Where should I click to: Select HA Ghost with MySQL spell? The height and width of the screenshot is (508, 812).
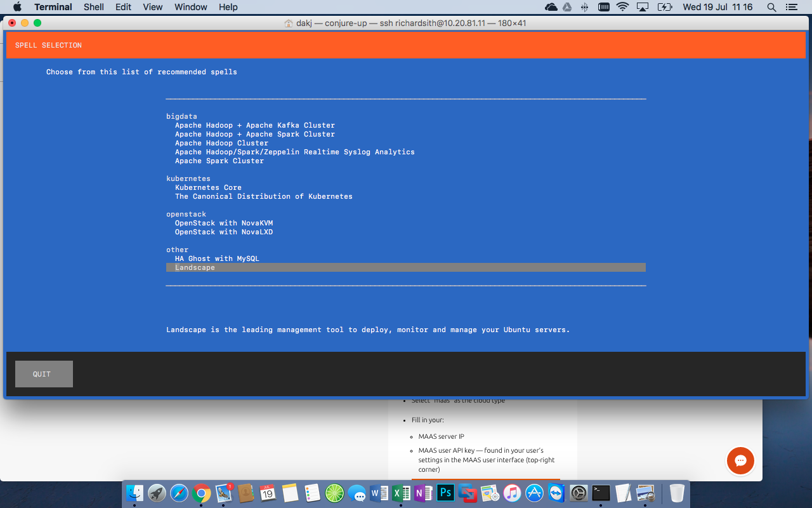click(217, 258)
